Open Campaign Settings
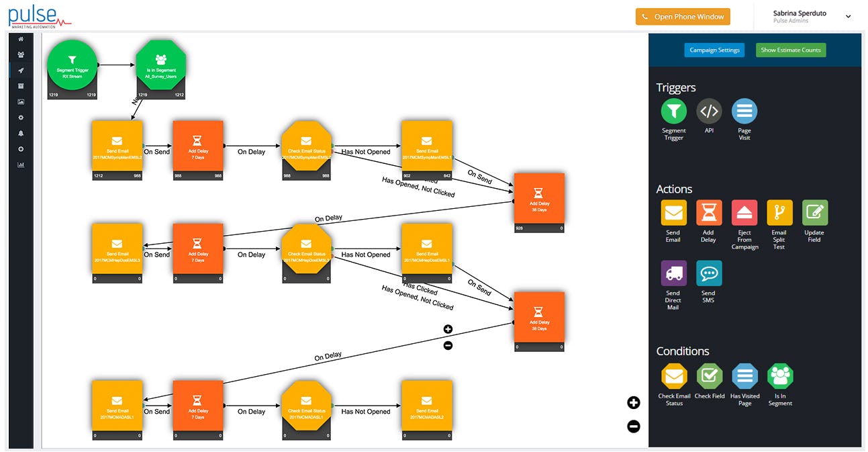Image resolution: width=868 pixels, height=452 pixels. 714,50
